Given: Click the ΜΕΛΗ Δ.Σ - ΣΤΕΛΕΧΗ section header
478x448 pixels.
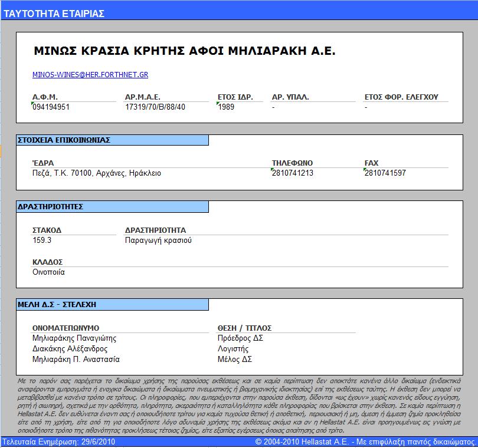Looking at the screenshot, I should 113,305.
